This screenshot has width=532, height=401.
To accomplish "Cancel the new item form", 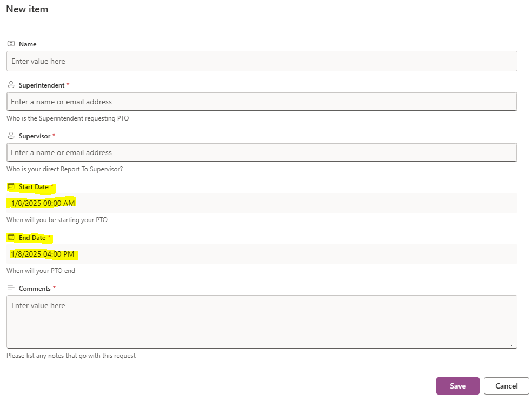I will (506, 386).
